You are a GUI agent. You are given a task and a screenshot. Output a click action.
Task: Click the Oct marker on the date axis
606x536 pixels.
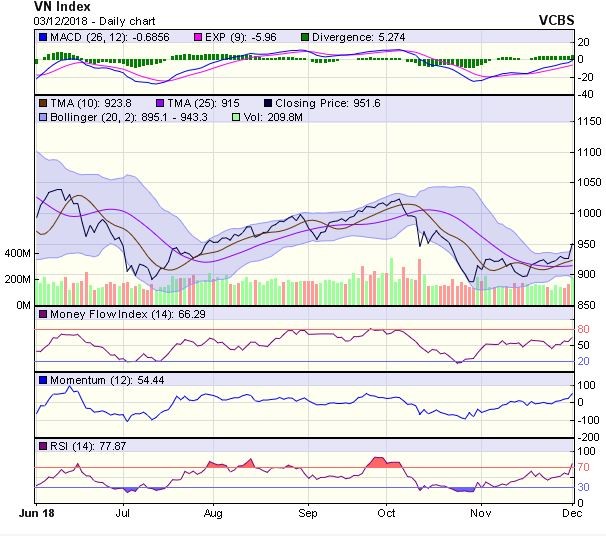387,511
